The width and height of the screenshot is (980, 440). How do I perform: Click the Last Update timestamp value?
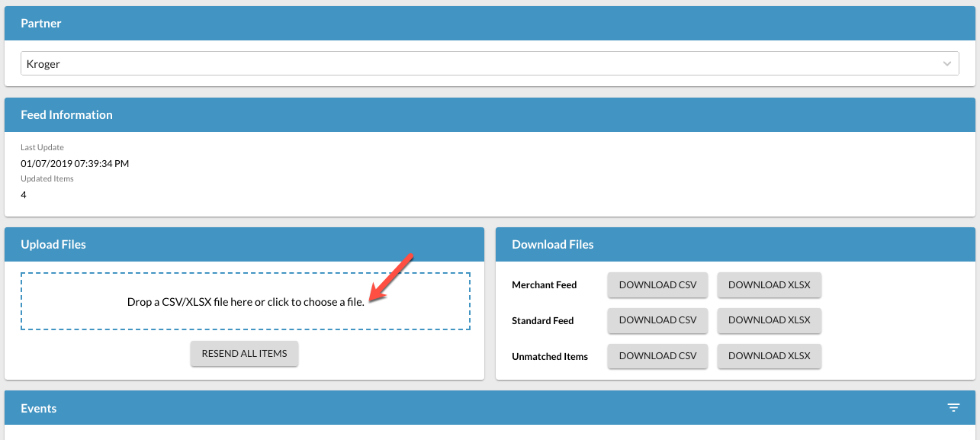click(x=75, y=163)
